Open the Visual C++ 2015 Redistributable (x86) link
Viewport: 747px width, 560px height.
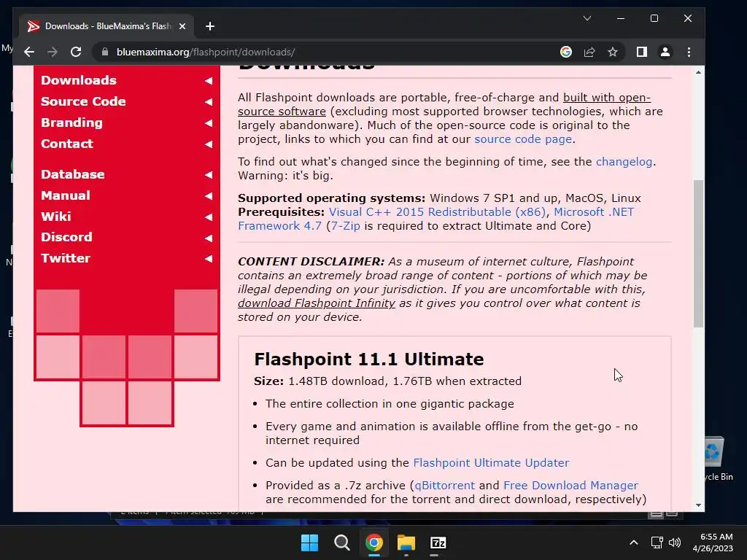point(438,212)
